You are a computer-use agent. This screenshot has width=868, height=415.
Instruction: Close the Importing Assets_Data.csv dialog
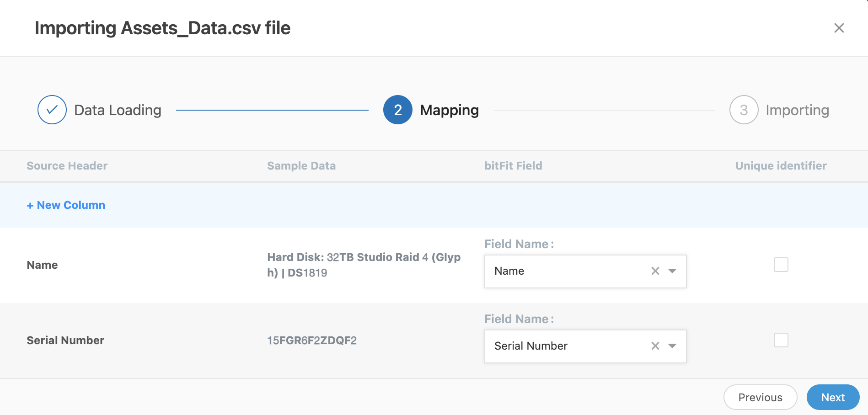point(840,28)
